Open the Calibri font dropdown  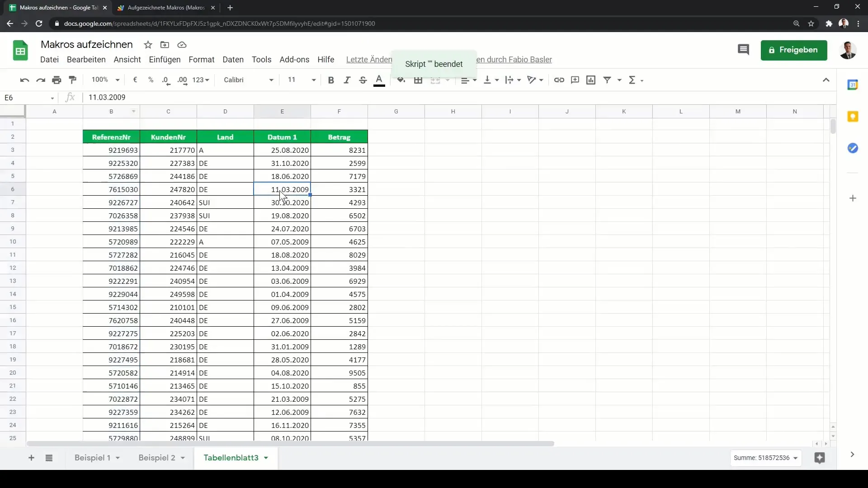249,80
